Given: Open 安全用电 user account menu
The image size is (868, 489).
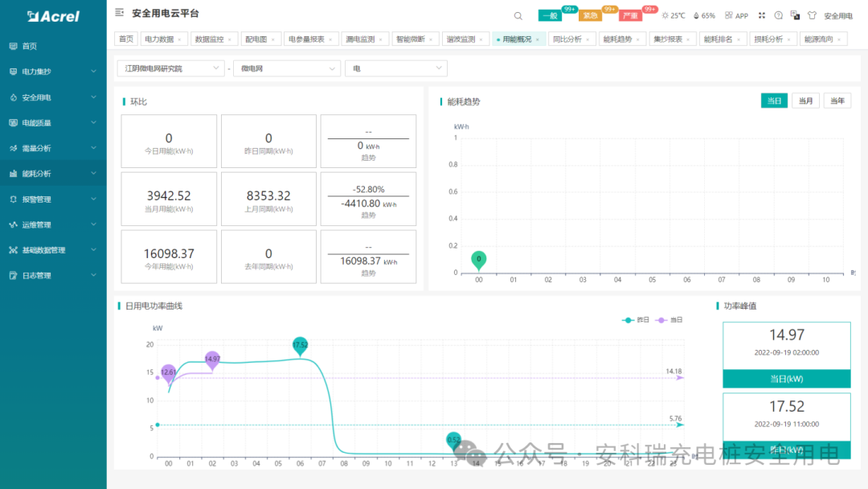Looking at the screenshot, I should (x=838, y=16).
